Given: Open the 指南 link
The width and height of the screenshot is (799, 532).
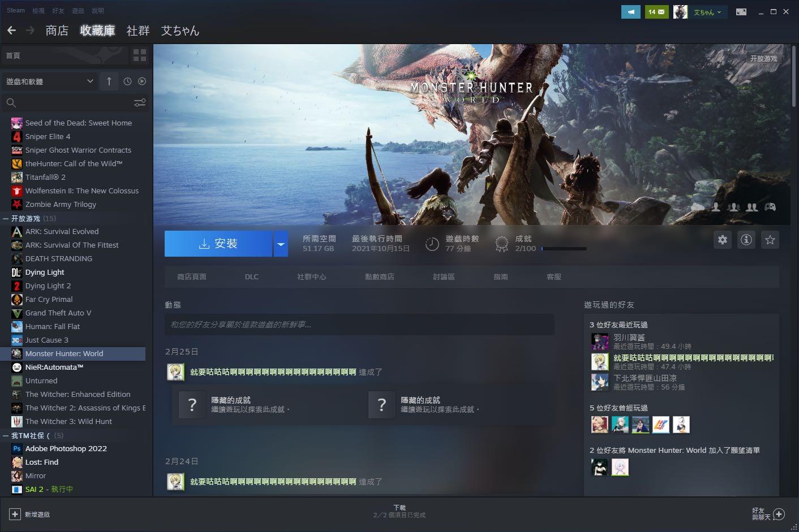Looking at the screenshot, I should 501,277.
